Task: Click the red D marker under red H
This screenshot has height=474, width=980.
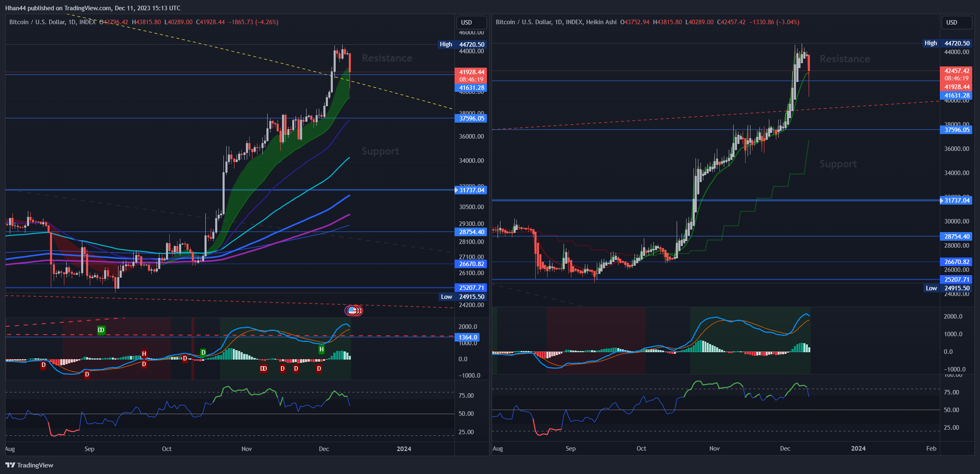Action: (x=144, y=364)
